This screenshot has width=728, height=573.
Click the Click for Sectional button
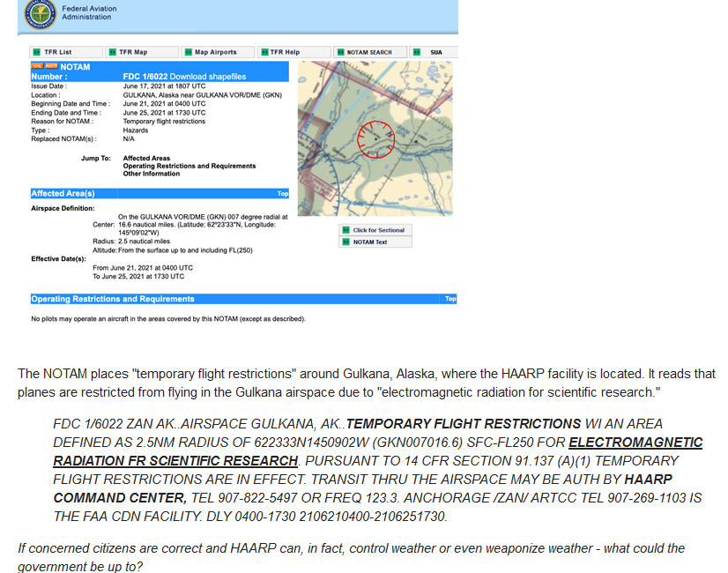click(x=375, y=230)
